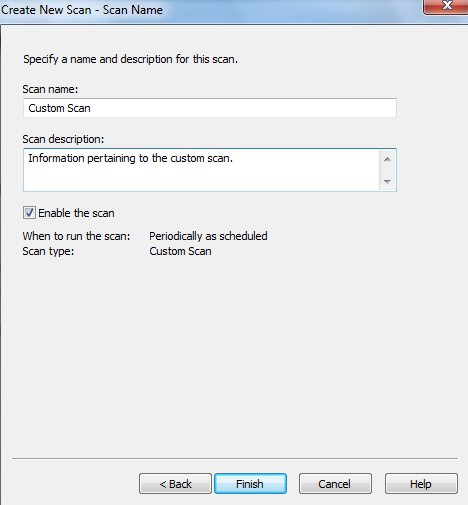Image resolution: width=468 pixels, height=505 pixels.
Task: Click the 'Periodically as scheduled' value text
Action: pyautogui.click(x=208, y=236)
